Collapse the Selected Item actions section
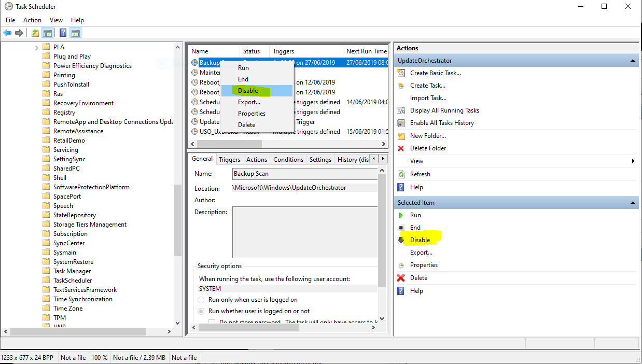The image size is (642, 364). tap(633, 203)
